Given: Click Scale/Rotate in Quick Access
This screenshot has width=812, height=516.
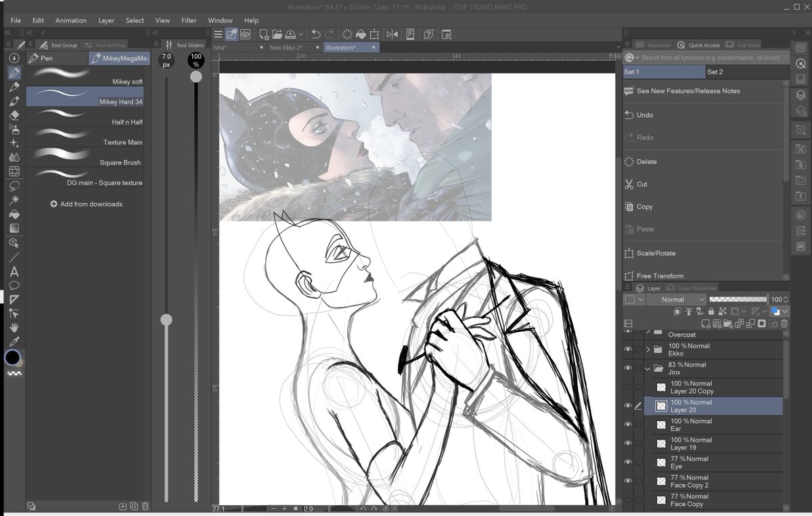Looking at the screenshot, I should coord(656,253).
